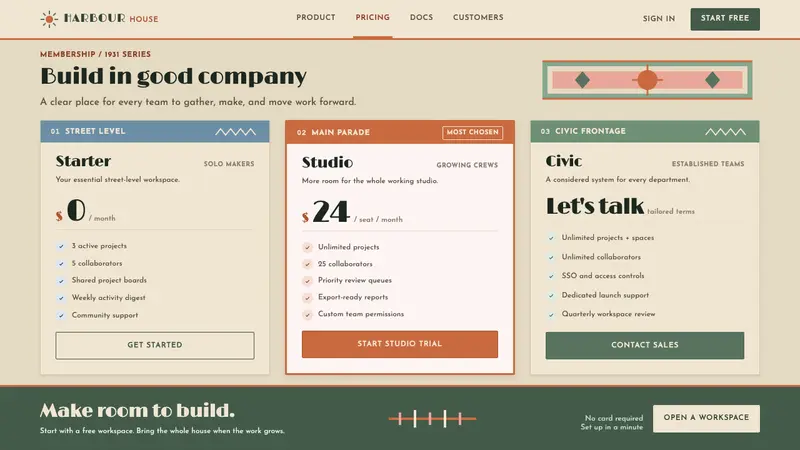Click the 'Solo Makers' label
Screen dimensions: 800x450
229,164
